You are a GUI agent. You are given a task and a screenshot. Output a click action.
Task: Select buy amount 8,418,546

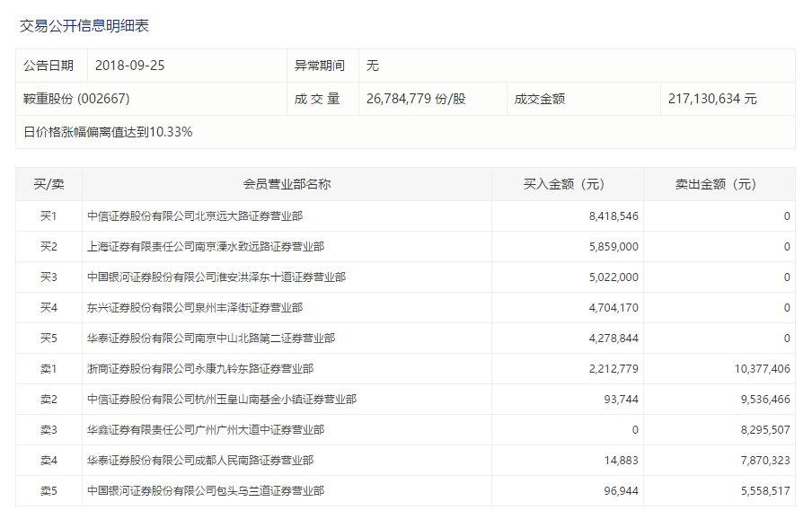(613, 216)
